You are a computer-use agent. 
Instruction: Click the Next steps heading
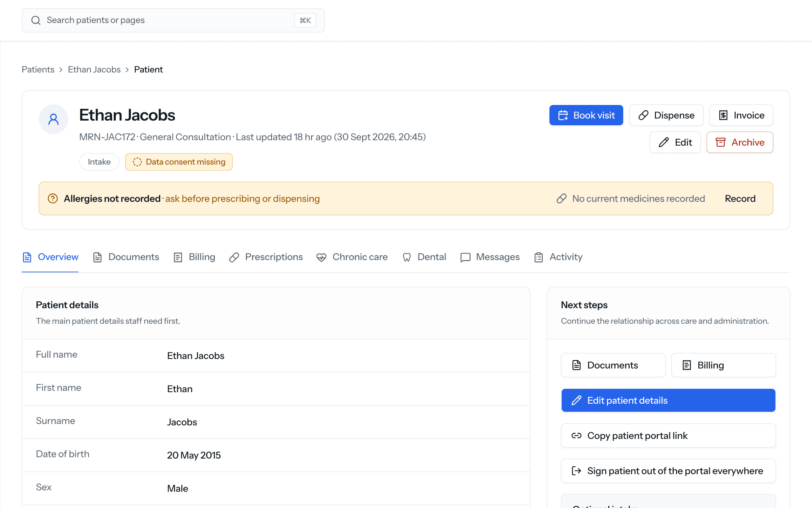pyautogui.click(x=584, y=305)
